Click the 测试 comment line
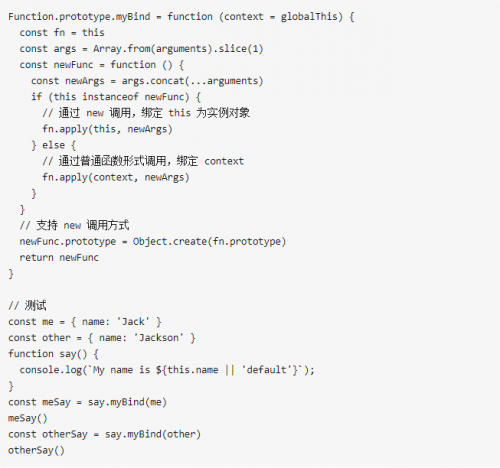Image resolution: width=500 pixels, height=468 pixels. (27, 305)
